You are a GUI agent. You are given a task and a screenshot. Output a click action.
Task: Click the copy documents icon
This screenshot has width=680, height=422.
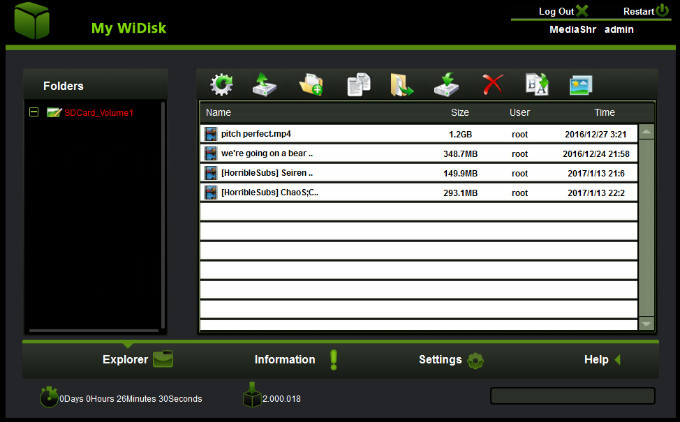[x=359, y=84]
